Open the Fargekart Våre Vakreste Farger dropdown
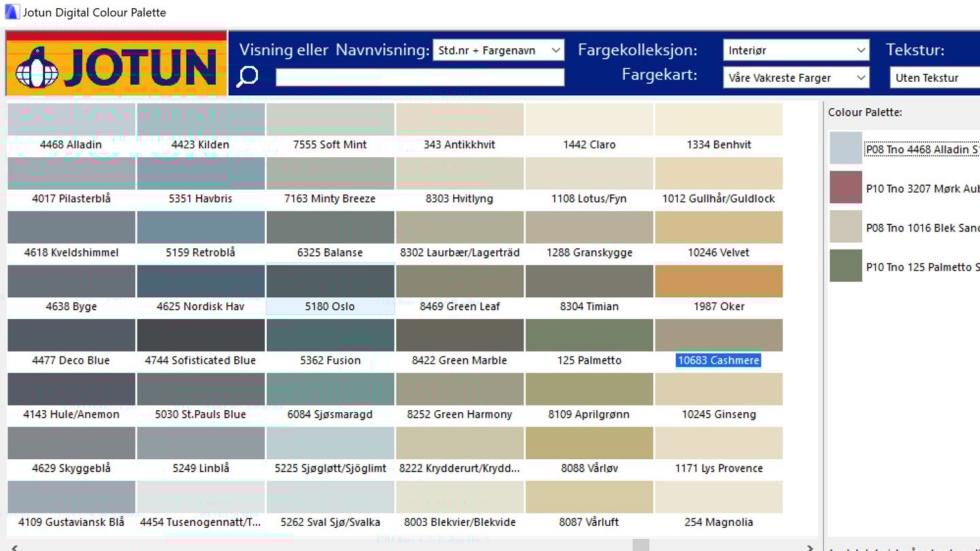 click(795, 78)
